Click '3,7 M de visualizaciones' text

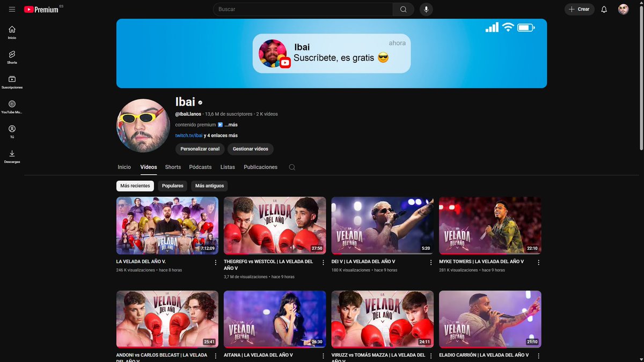246,277
